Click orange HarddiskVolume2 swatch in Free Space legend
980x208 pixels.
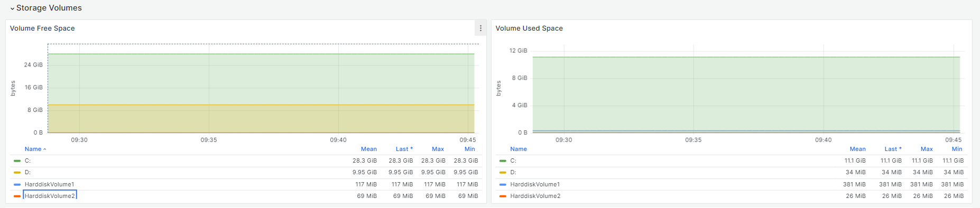coord(17,196)
